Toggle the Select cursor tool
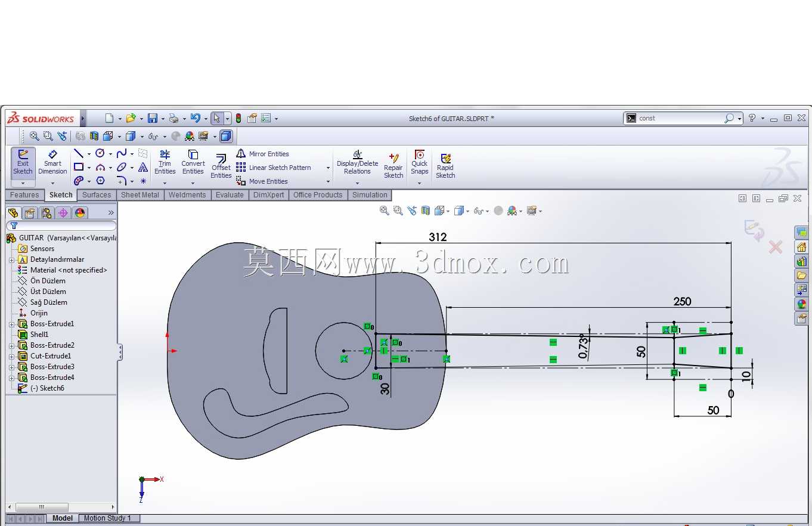 (x=217, y=118)
